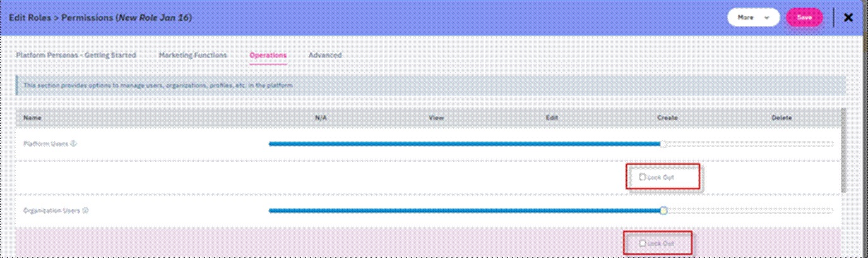Click the View column header

pyautogui.click(x=436, y=118)
